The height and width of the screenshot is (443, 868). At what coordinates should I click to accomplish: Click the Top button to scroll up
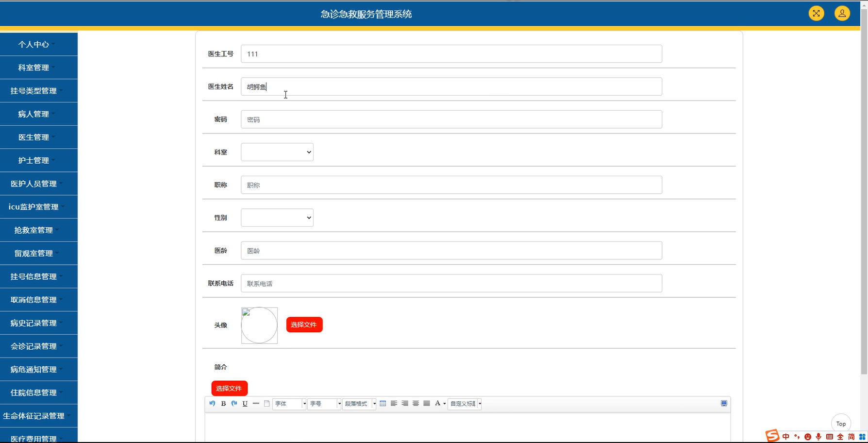(x=840, y=423)
